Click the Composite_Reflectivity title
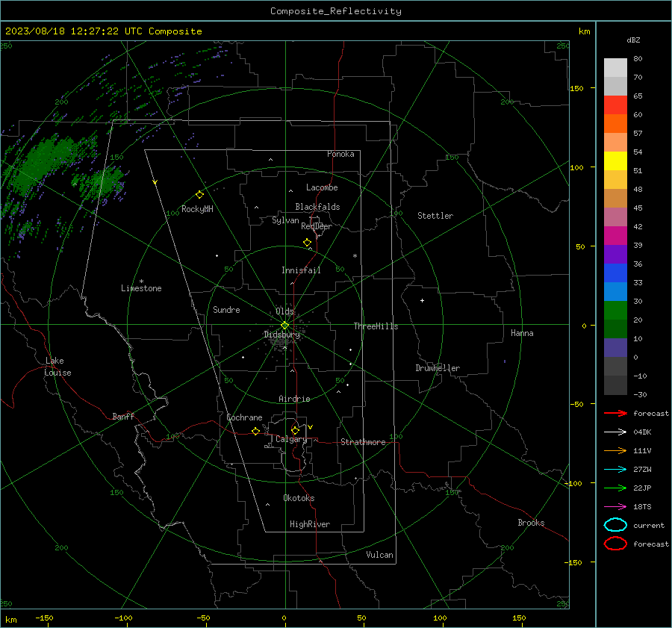 [x=336, y=11]
